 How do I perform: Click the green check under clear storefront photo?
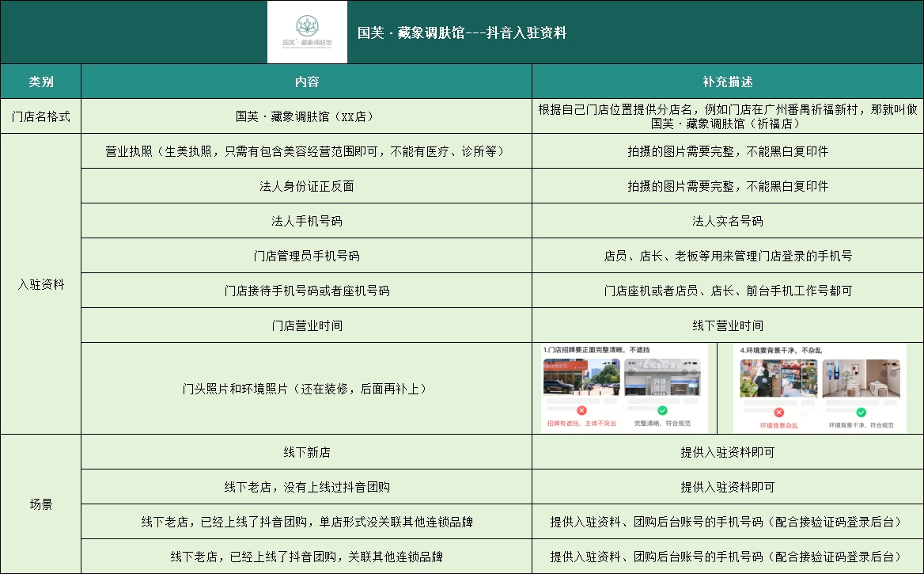pyautogui.click(x=662, y=411)
